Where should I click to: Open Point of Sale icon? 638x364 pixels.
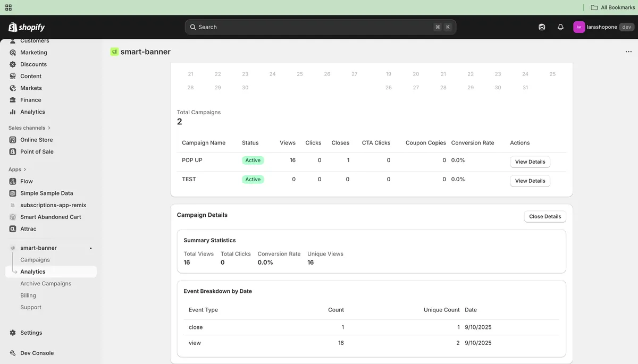pyautogui.click(x=13, y=151)
